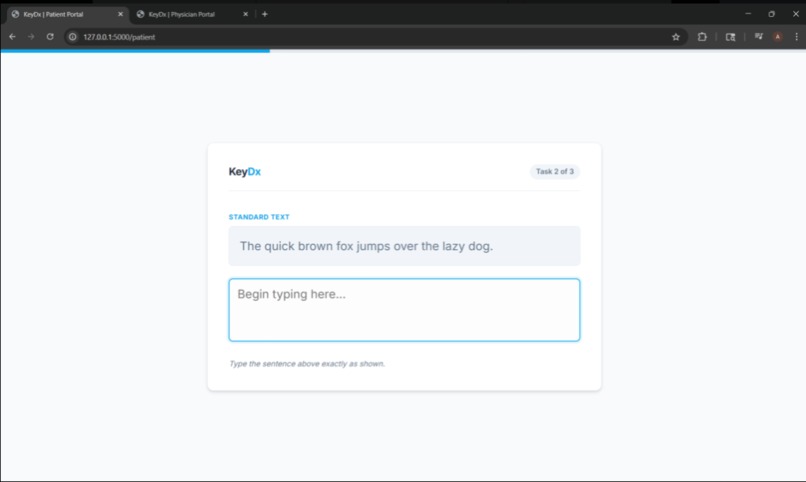Click the address bar URL 127.0.0.1:5000/patient
806x482 pixels.
coord(119,37)
